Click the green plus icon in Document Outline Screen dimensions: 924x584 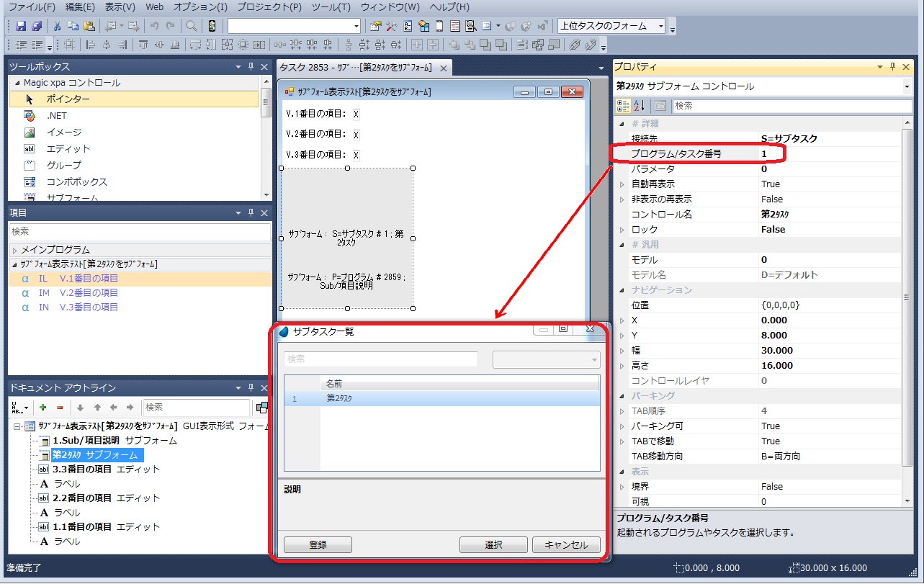pyautogui.click(x=43, y=407)
